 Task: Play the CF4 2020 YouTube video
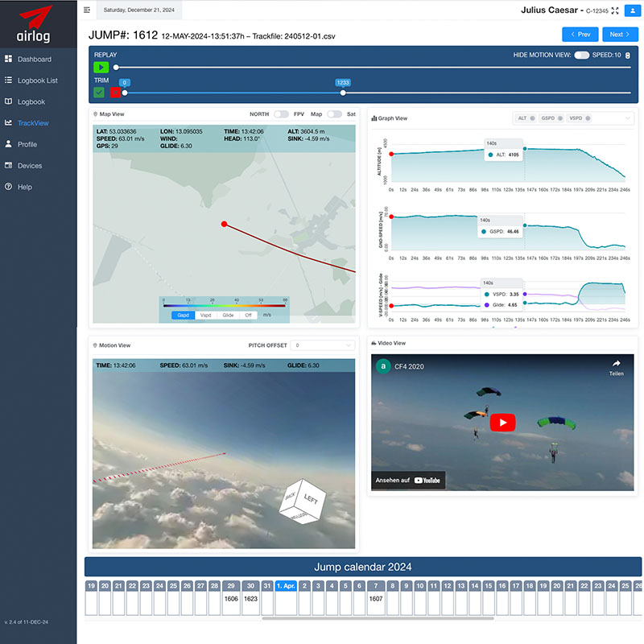(503, 422)
